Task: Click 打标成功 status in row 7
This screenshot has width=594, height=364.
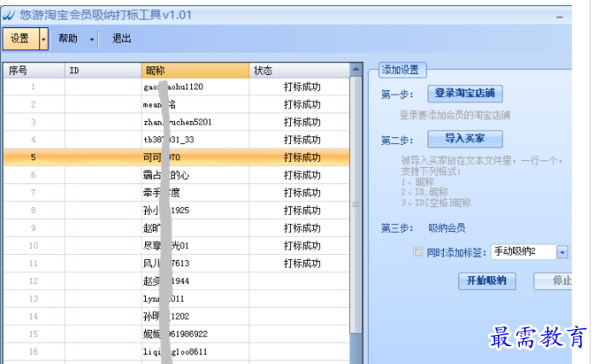Action: pyautogui.click(x=302, y=193)
